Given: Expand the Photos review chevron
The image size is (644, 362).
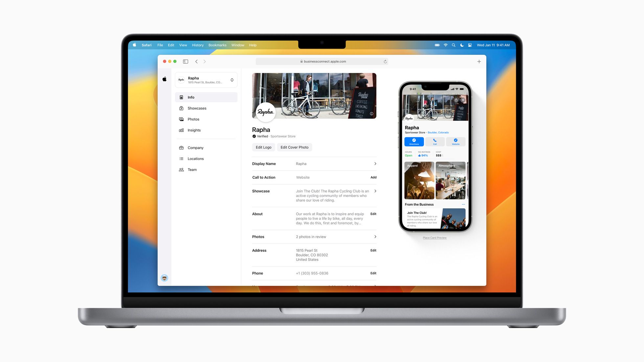Looking at the screenshot, I should (375, 237).
